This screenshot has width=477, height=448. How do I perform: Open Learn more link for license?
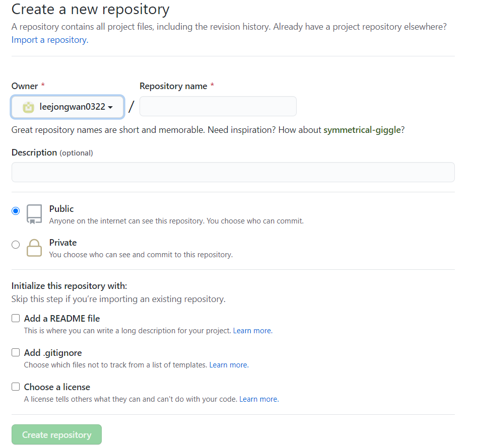[x=259, y=399]
